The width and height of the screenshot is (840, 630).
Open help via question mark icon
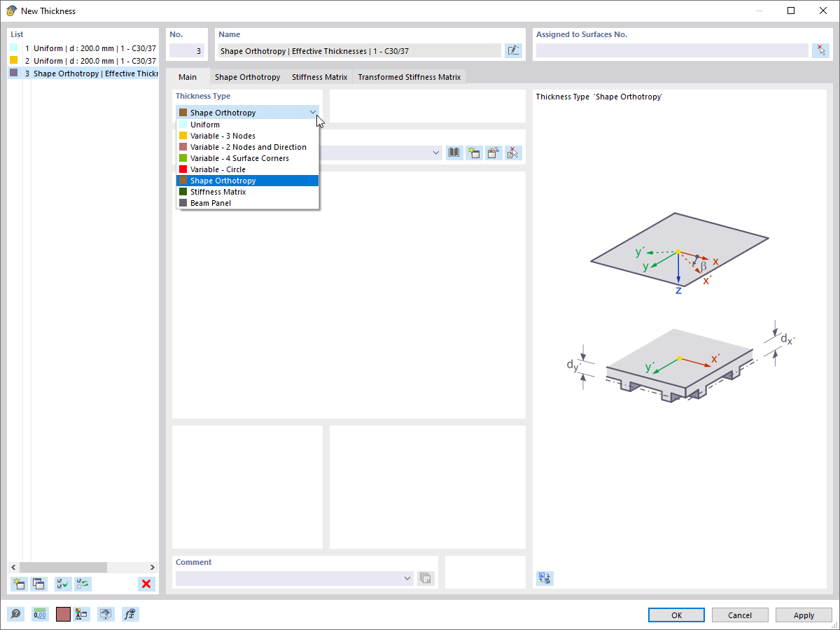click(x=15, y=614)
